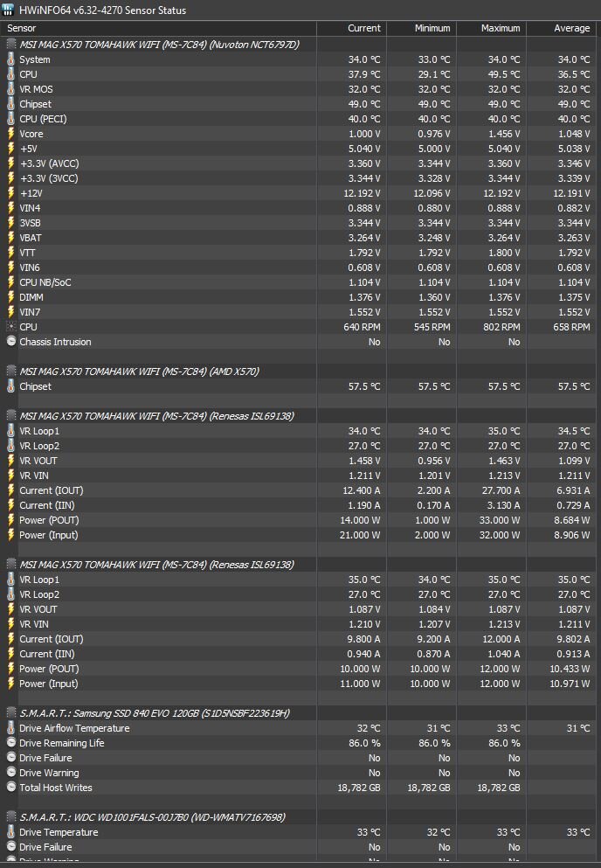This screenshot has height=868, width=601.
Task: Collapse the AMD X570 sensor group header
Action: click(139, 372)
